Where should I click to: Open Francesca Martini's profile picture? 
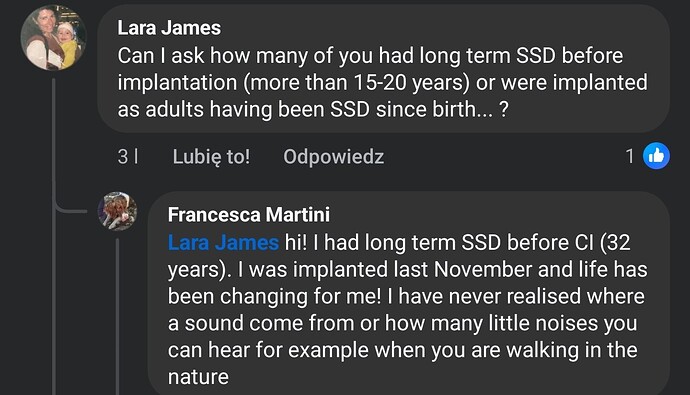(117, 211)
